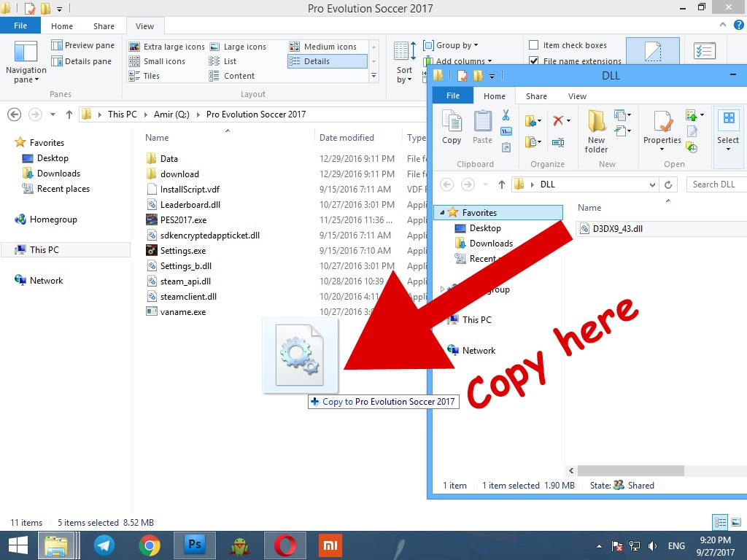Uncheck File name extensions
The height and width of the screenshot is (560, 747).
[533, 61]
